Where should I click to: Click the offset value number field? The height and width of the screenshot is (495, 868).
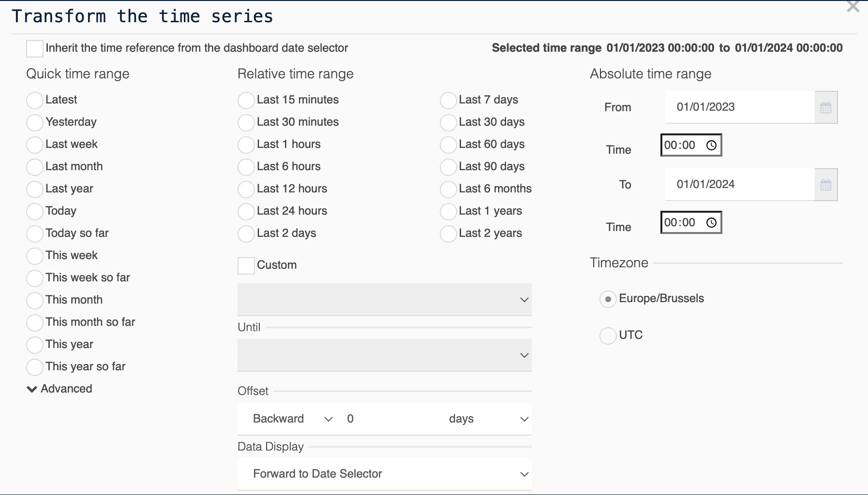(x=387, y=419)
